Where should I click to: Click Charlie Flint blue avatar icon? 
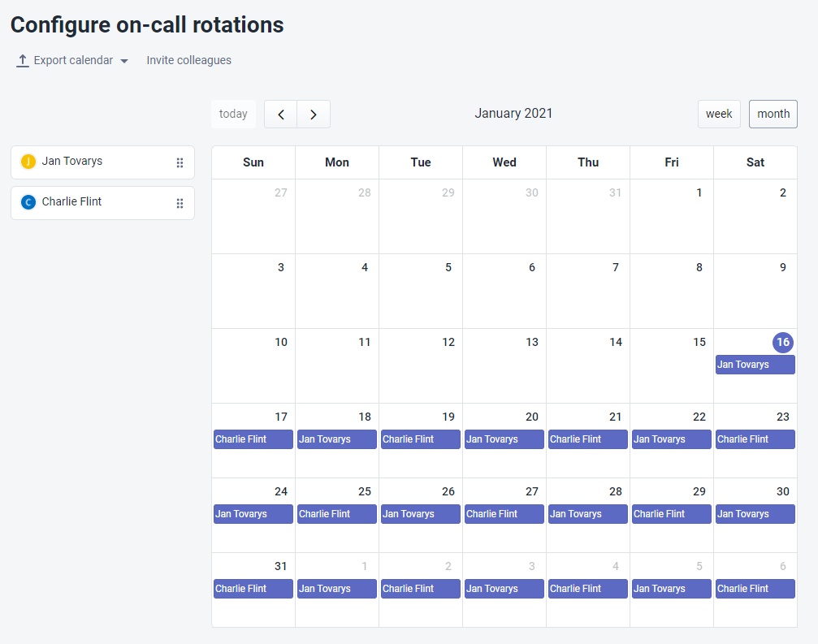click(28, 202)
